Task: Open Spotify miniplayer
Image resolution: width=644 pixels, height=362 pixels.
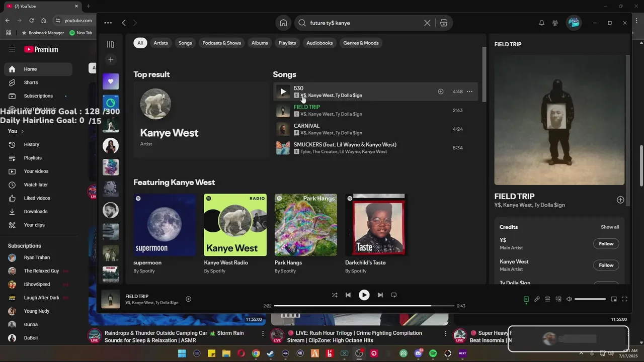Action: [614, 299]
